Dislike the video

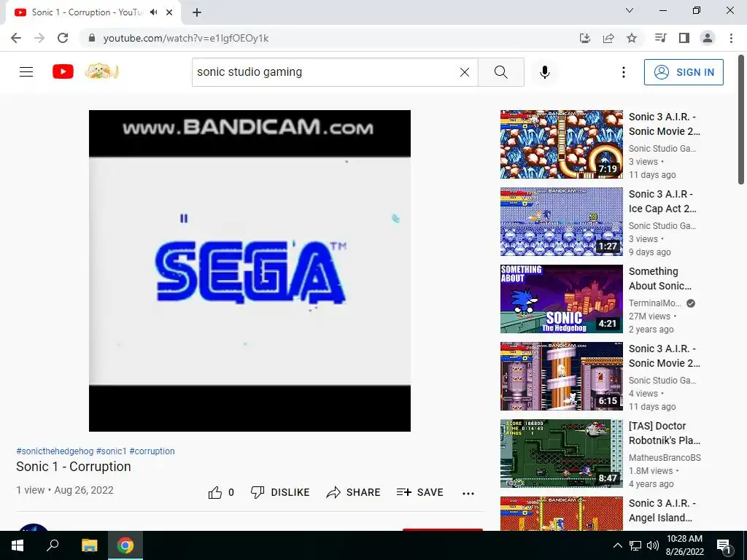point(280,492)
